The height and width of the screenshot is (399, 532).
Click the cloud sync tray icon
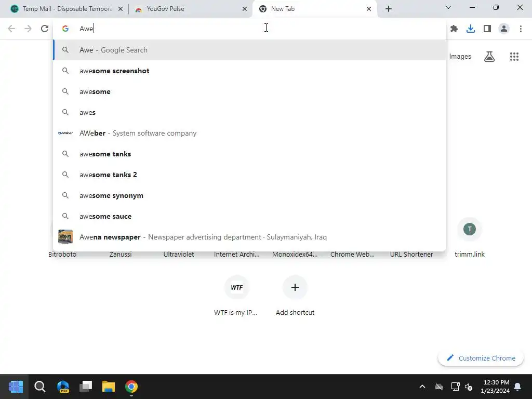pos(439,387)
